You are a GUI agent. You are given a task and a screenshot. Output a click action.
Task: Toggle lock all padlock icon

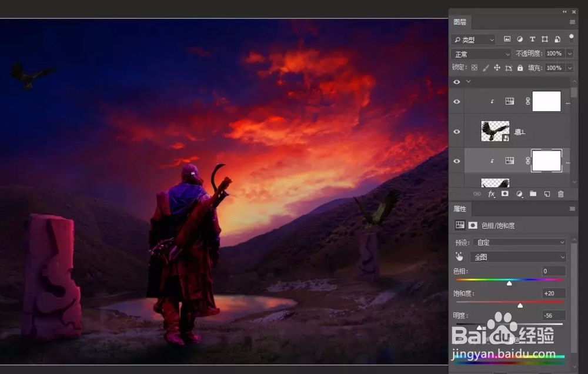click(520, 68)
